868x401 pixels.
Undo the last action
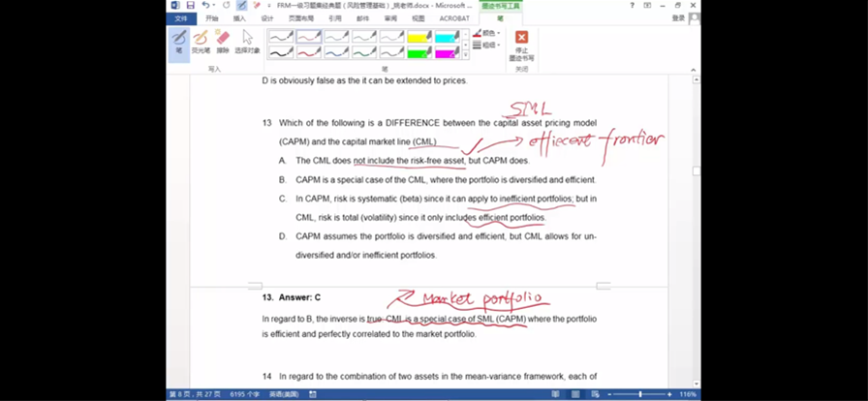[x=205, y=5]
